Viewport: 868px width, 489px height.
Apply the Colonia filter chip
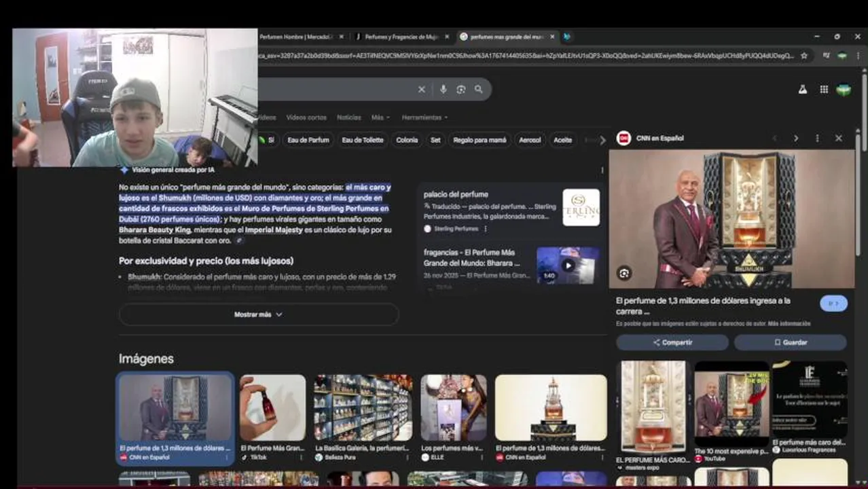pos(407,140)
